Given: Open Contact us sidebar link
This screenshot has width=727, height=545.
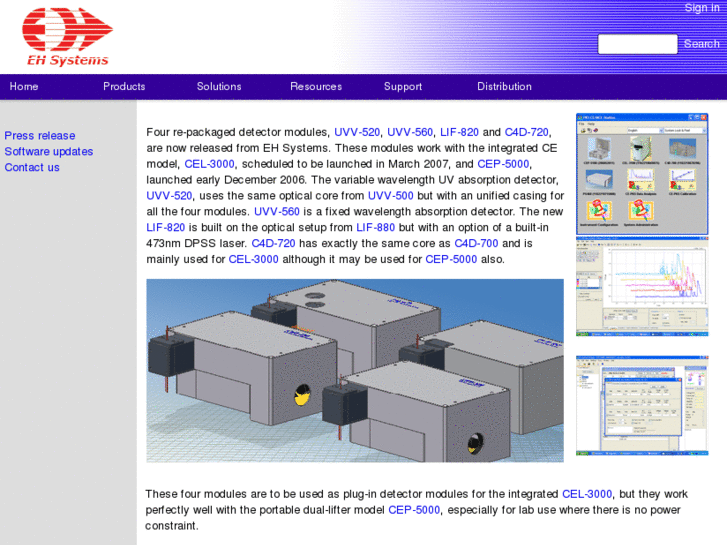Looking at the screenshot, I should (x=32, y=167).
